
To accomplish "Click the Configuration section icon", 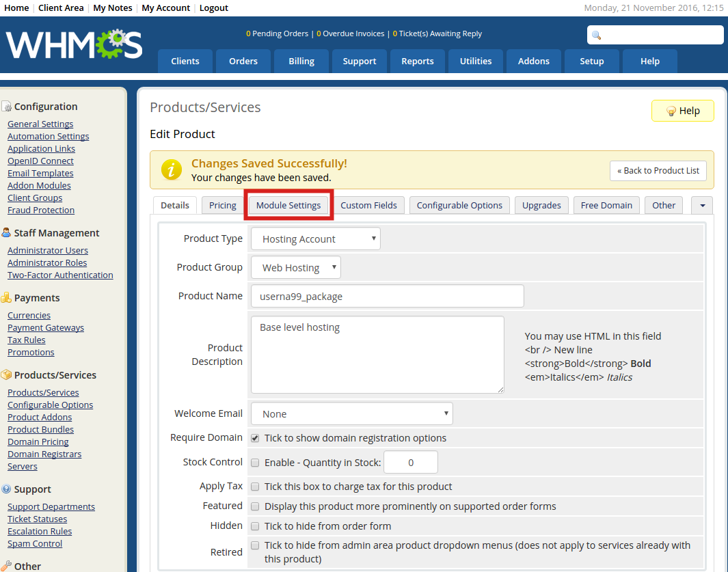I will (x=7, y=107).
